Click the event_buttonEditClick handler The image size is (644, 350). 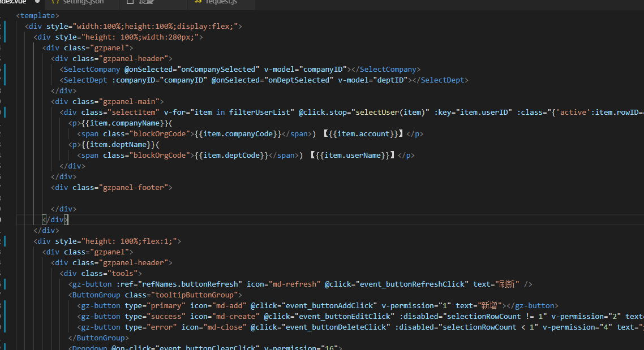tap(345, 316)
